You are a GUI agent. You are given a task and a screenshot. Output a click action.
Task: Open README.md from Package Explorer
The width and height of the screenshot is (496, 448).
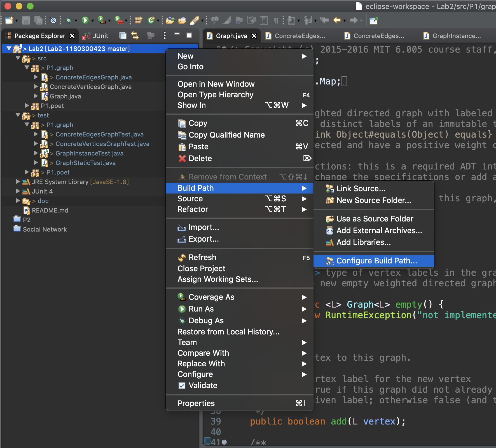(x=50, y=210)
